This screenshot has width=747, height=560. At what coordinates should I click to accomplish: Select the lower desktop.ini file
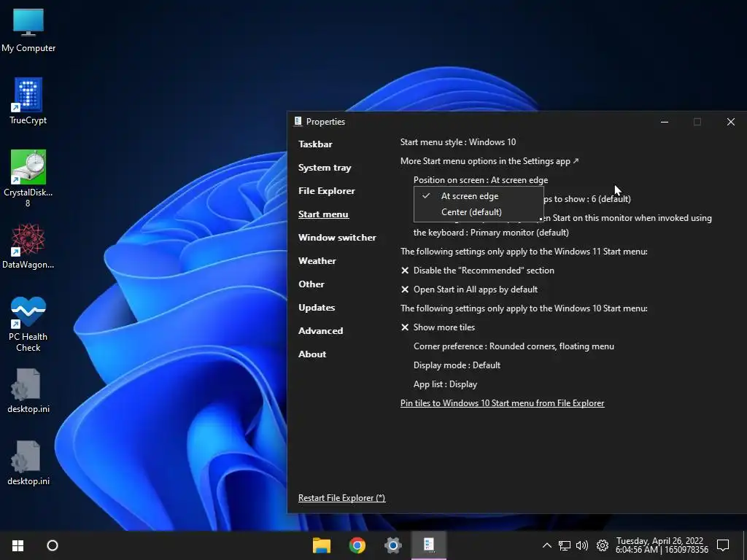[x=28, y=463]
